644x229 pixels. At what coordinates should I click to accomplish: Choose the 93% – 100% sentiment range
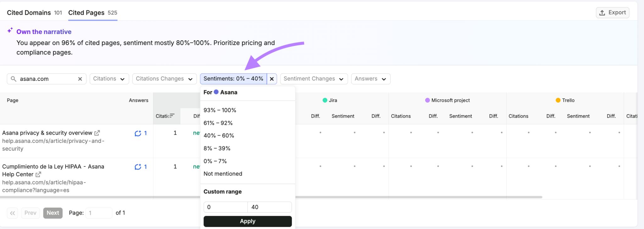pyautogui.click(x=248, y=110)
